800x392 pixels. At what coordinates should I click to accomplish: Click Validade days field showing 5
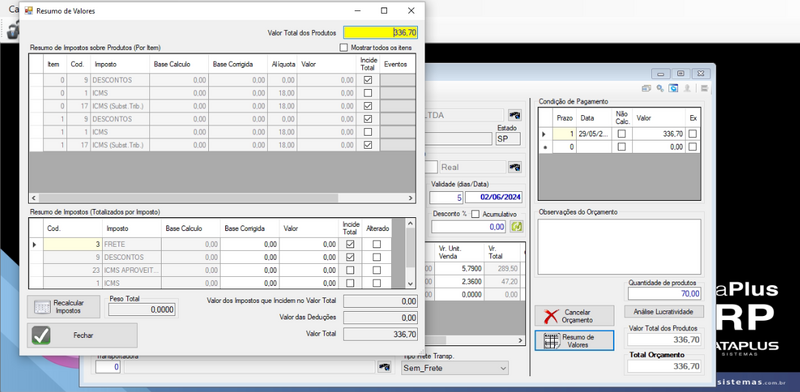(x=446, y=197)
